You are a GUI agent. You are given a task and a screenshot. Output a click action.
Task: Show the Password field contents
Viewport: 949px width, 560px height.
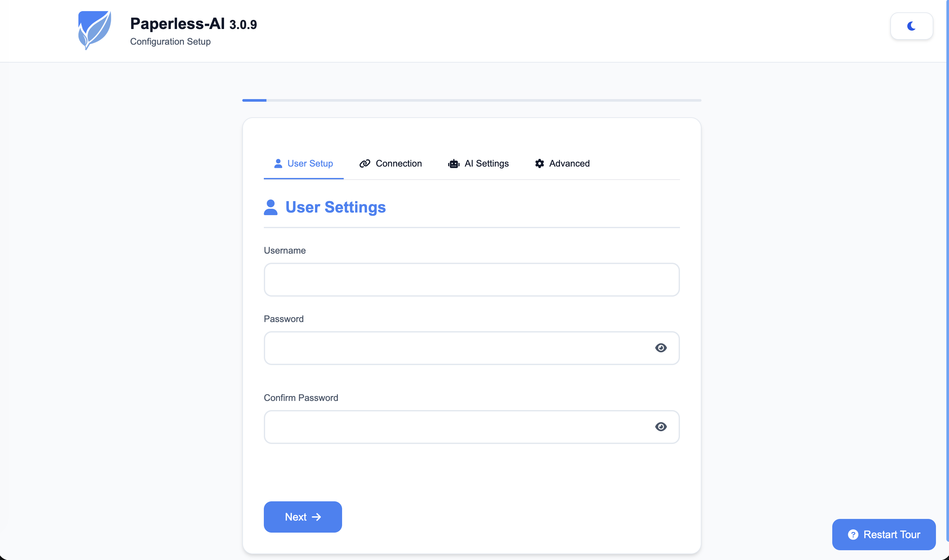(661, 348)
